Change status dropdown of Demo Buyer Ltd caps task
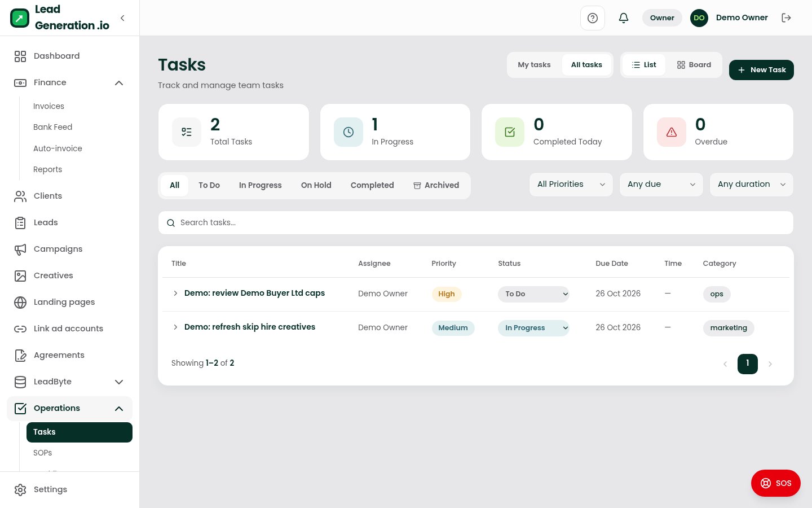The height and width of the screenshot is (508, 812). click(x=533, y=294)
